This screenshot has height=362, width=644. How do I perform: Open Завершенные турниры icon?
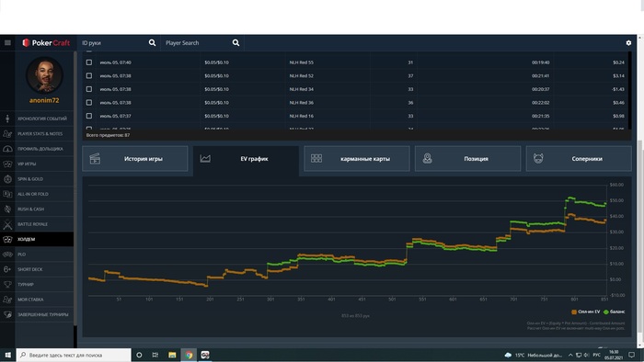pos(7,314)
